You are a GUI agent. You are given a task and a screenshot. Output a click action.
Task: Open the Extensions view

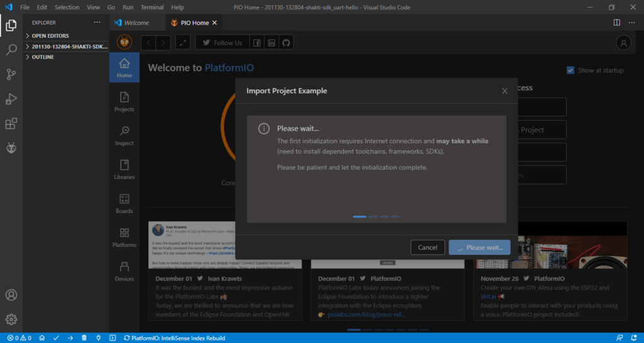(x=11, y=124)
